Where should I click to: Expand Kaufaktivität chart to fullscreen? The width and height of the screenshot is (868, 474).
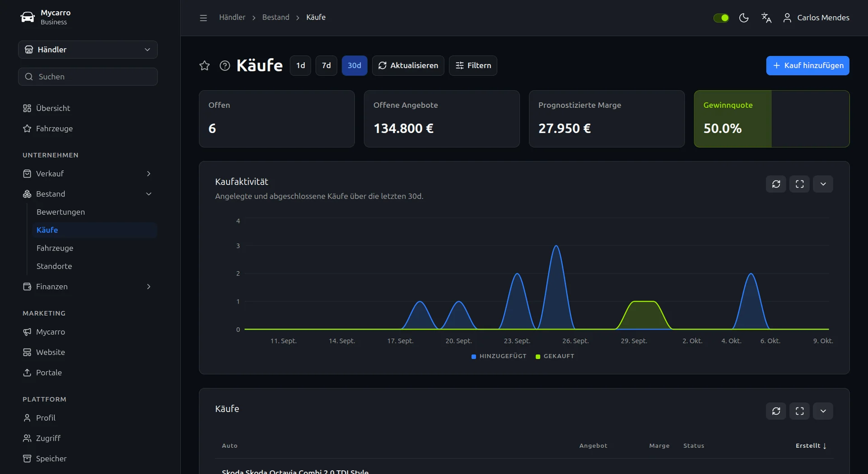tap(799, 184)
